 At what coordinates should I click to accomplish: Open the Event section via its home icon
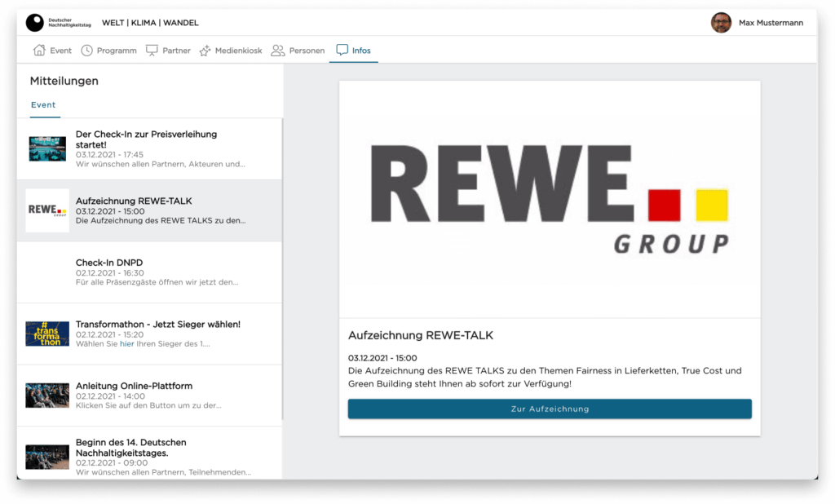38,50
